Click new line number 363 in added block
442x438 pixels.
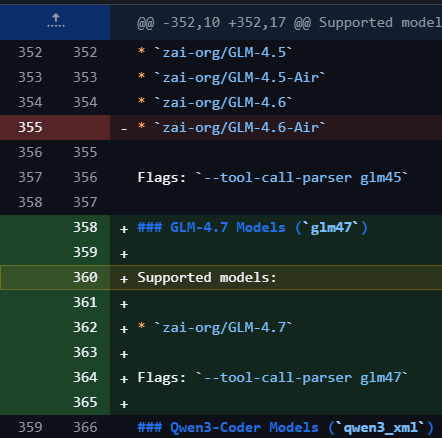[x=85, y=352]
